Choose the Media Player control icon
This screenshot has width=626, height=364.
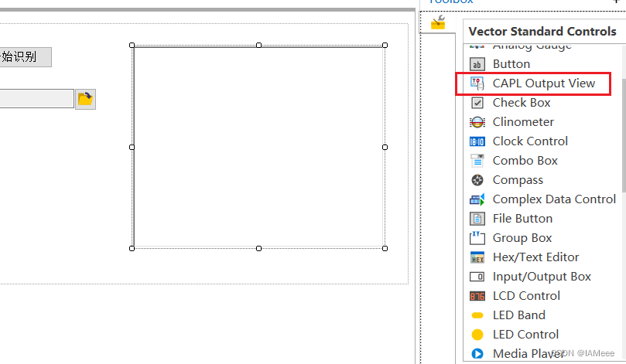(x=477, y=354)
